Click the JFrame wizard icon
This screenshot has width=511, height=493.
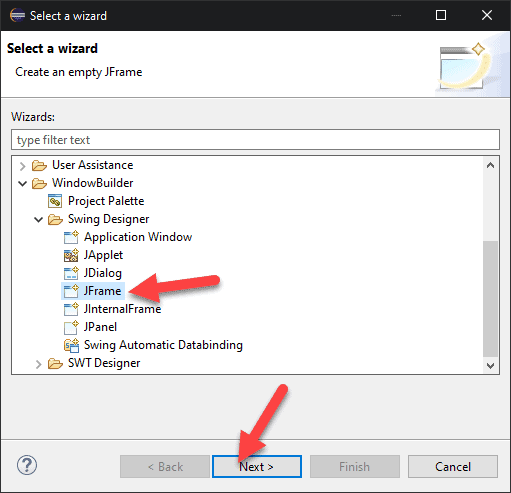tap(71, 291)
